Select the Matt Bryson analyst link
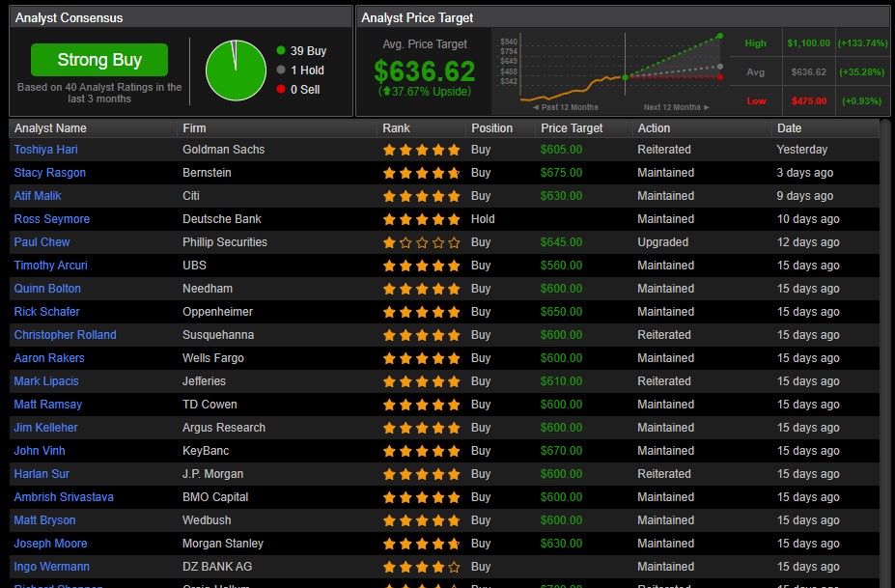The height and width of the screenshot is (588, 895). [x=44, y=520]
